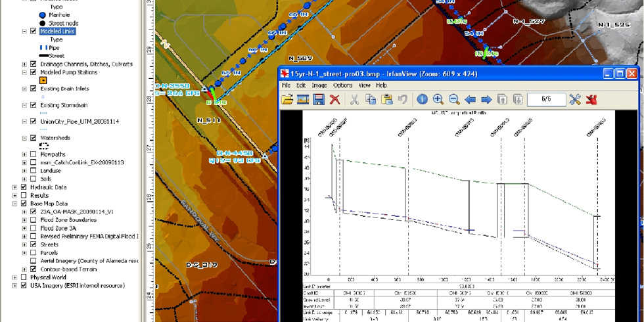Copy image using the copy icon
644x322 pixels.
[371, 99]
